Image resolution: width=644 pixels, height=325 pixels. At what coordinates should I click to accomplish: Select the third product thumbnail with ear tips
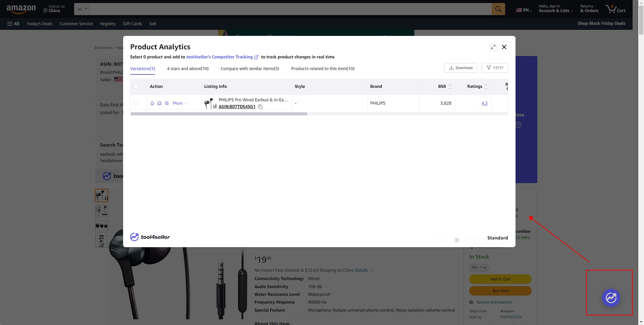coord(102,226)
